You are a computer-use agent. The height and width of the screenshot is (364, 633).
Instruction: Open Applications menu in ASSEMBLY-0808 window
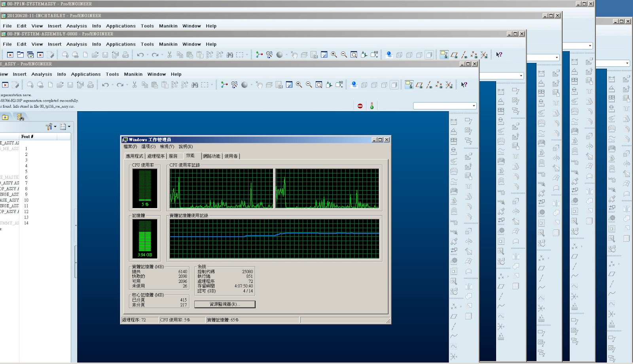pos(121,44)
